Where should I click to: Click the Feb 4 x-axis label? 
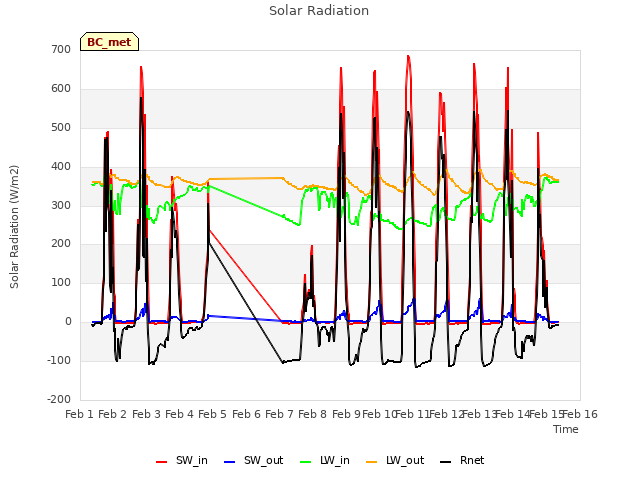[180, 414]
